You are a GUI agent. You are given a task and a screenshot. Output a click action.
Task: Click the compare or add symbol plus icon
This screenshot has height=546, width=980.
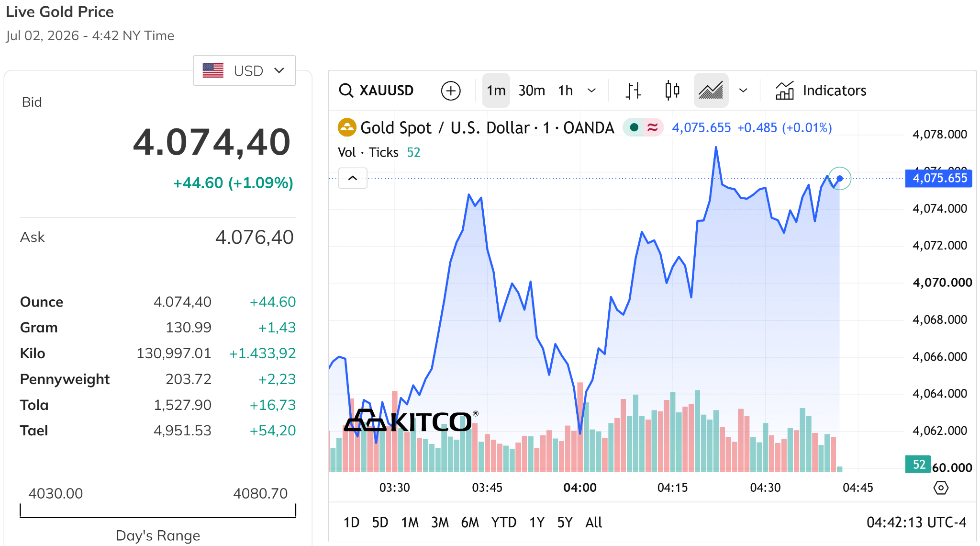coord(450,91)
